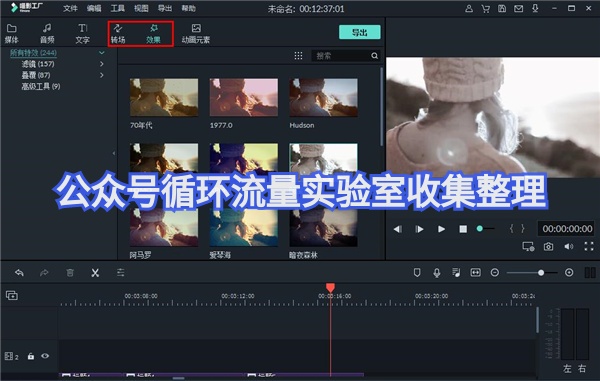Open the 文字 text tab
600x381 pixels.
[83, 33]
